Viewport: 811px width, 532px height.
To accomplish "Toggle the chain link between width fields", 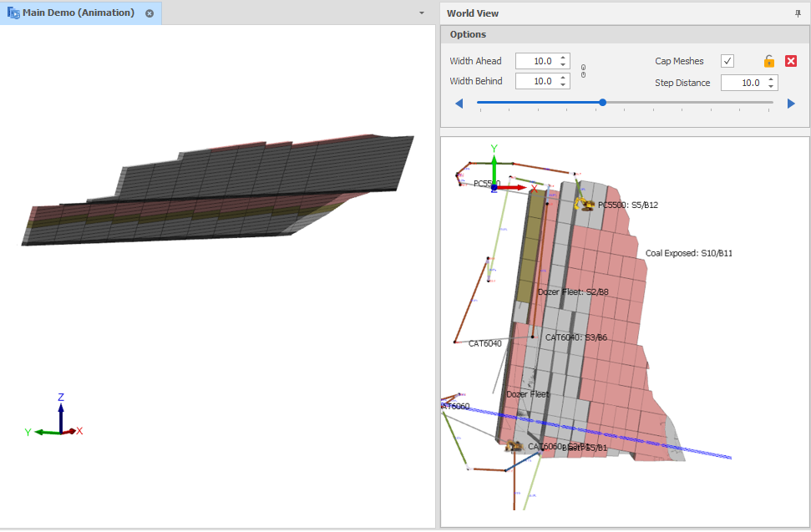I will (x=583, y=71).
